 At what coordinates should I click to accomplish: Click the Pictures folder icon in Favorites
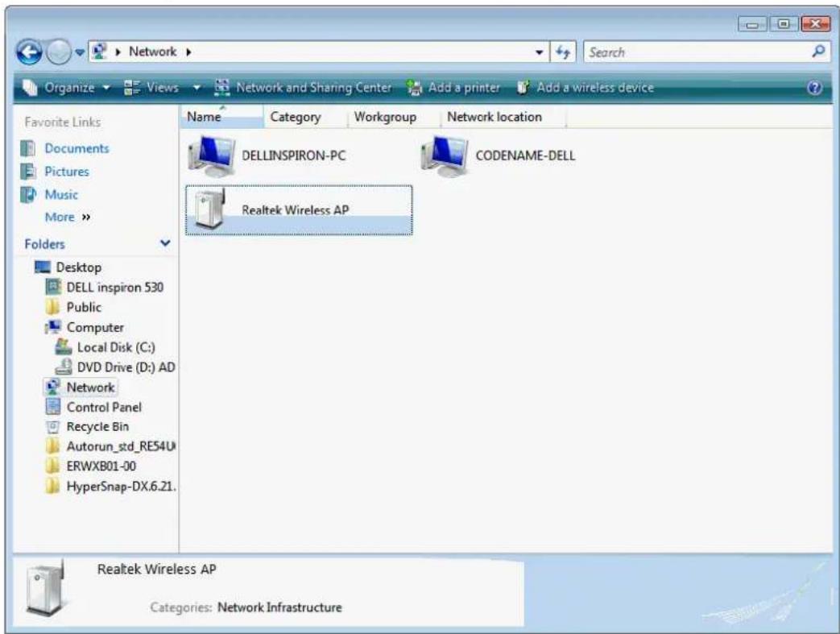point(28,172)
